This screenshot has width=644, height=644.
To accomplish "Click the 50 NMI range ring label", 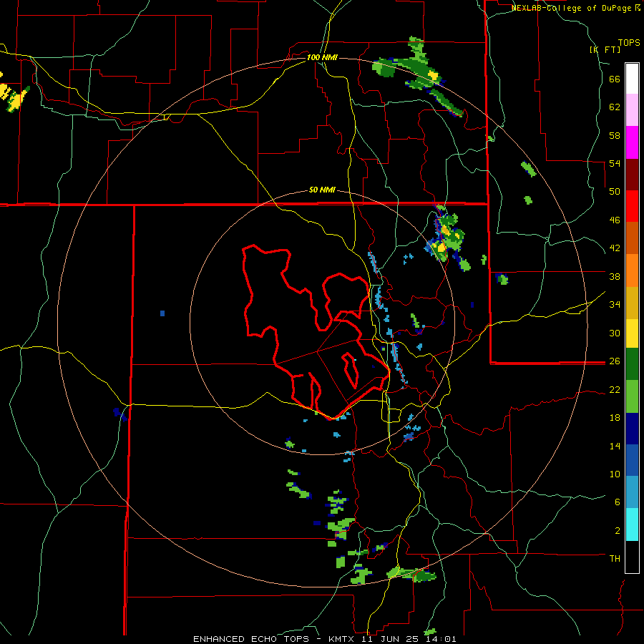I will 322,190.
